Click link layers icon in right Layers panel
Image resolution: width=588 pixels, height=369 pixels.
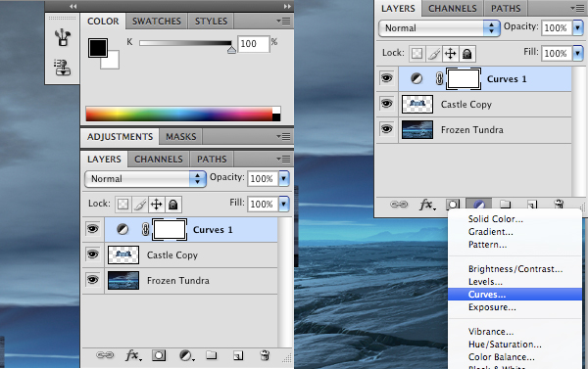coord(399,205)
